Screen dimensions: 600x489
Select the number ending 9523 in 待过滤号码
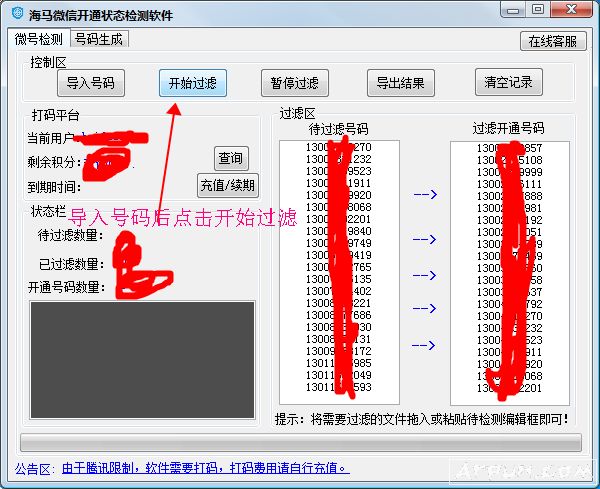[338, 171]
